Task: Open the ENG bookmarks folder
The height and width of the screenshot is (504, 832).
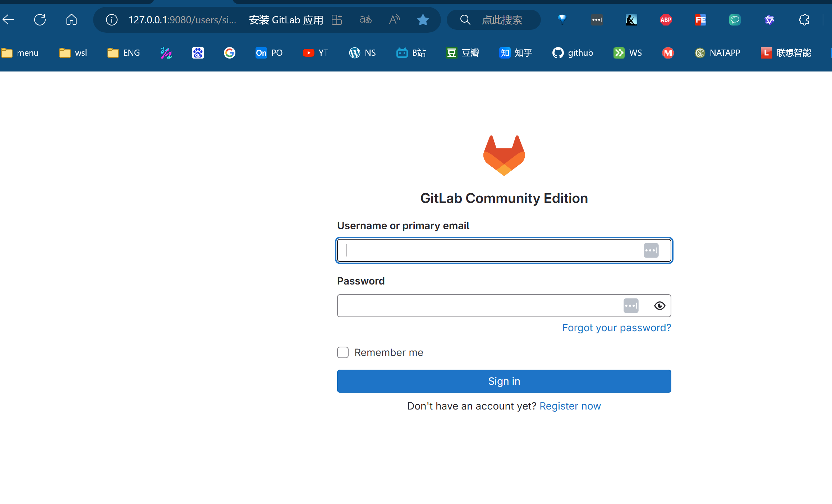Action: (x=124, y=53)
